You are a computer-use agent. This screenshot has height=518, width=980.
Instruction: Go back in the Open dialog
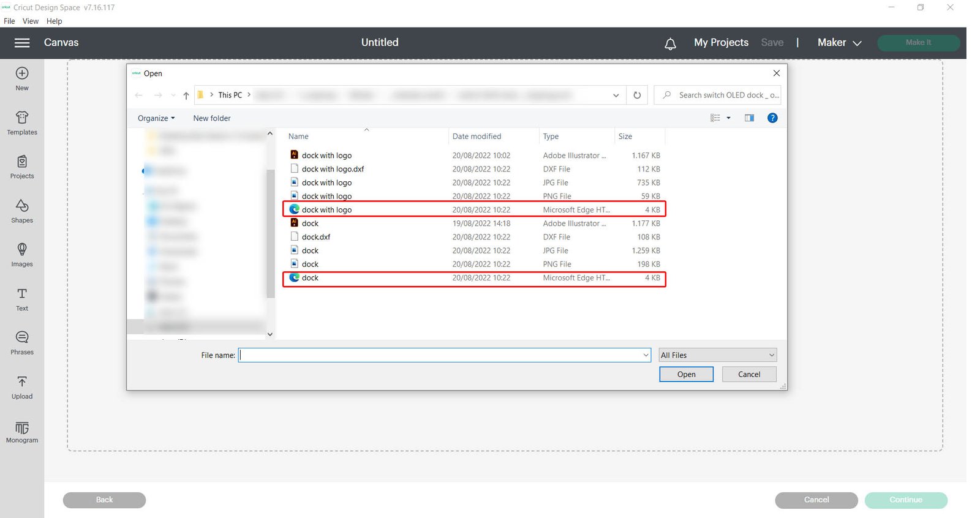(x=139, y=95)
